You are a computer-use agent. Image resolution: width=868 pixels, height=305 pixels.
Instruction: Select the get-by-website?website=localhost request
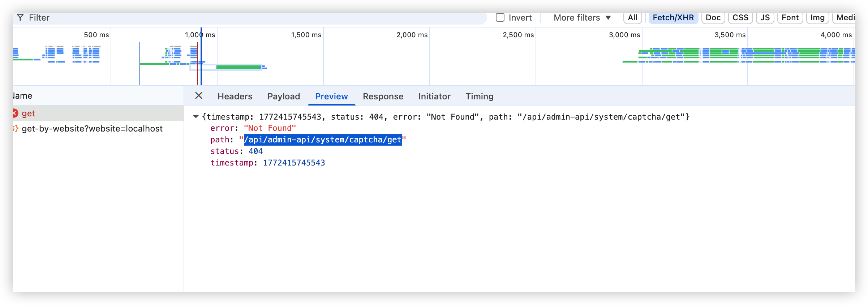pos(92,129)
